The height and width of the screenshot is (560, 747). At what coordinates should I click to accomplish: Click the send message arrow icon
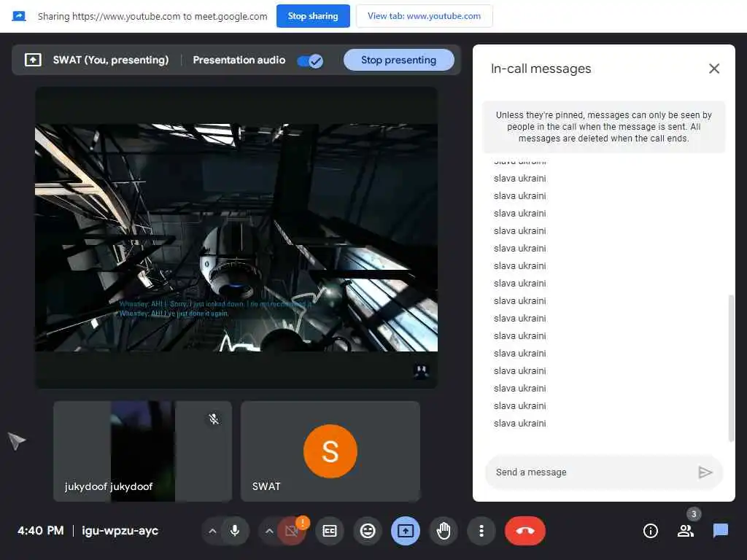[705, 472]
